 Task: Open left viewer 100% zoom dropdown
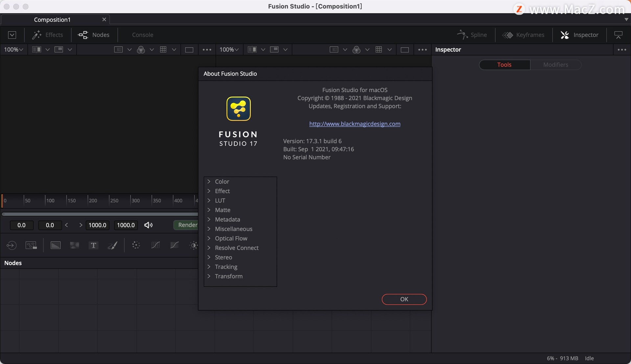(13, 50)
